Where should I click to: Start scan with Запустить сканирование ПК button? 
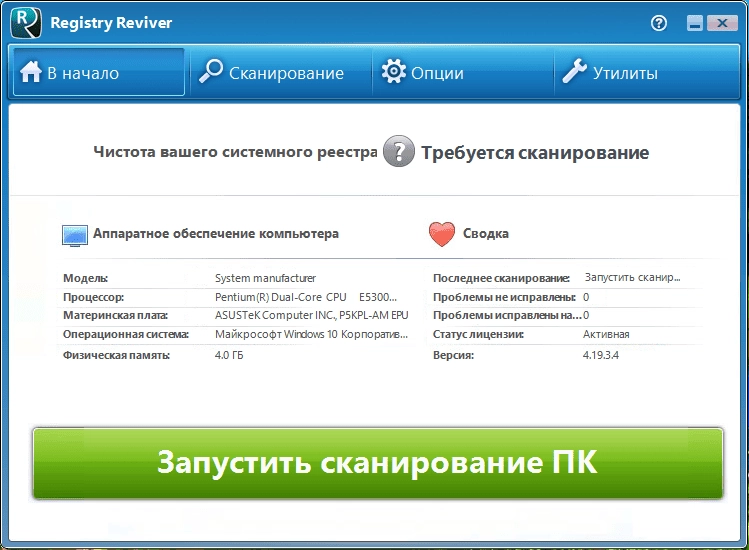(378, 463)
